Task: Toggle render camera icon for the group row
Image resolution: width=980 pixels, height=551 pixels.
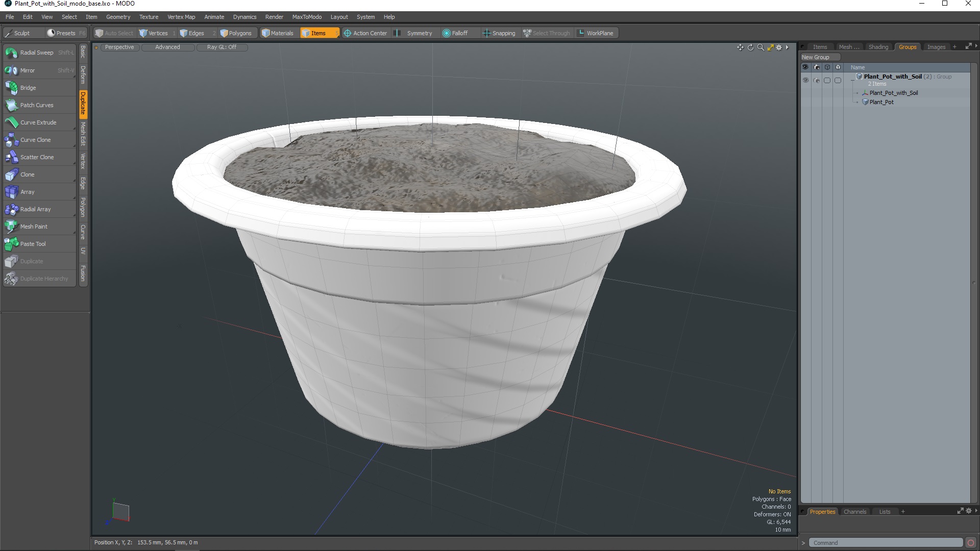Action: pyautogui.click(x=817, y=81)
